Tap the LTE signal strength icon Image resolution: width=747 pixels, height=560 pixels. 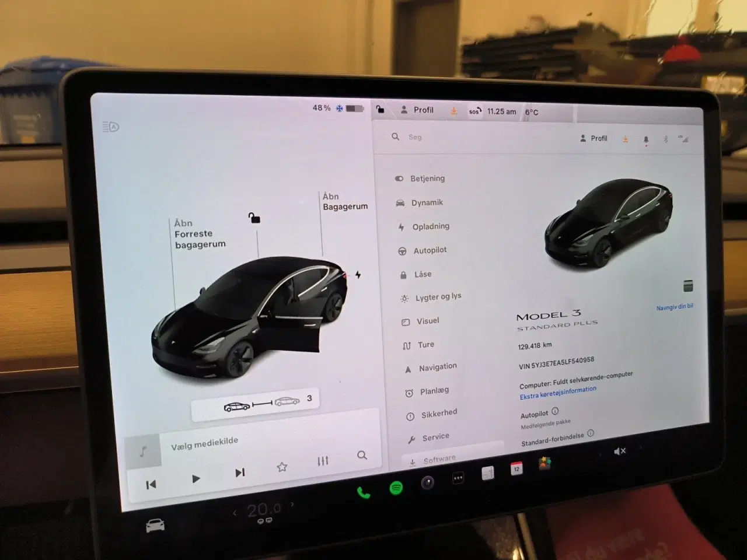(x=683, y=139)
